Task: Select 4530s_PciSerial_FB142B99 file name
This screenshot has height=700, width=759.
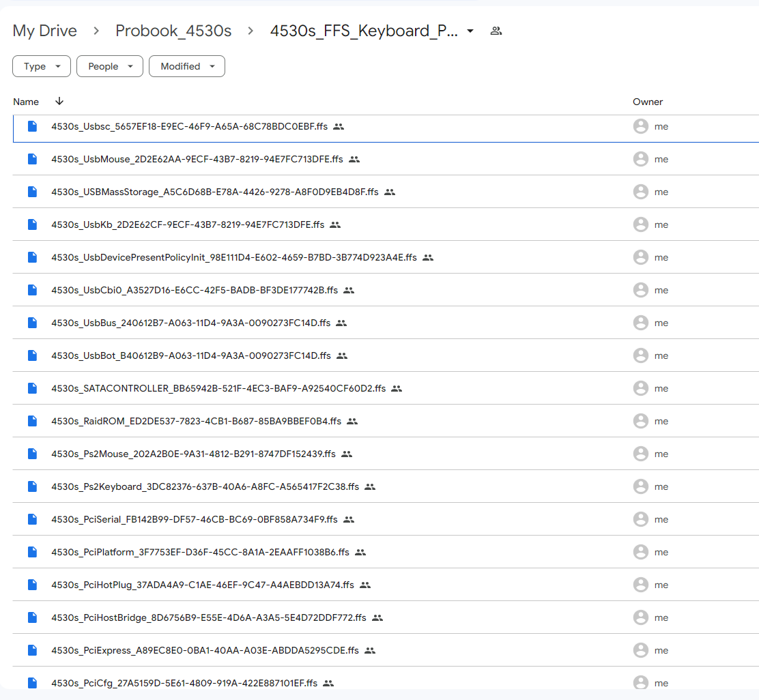Action: coord(194,520)
